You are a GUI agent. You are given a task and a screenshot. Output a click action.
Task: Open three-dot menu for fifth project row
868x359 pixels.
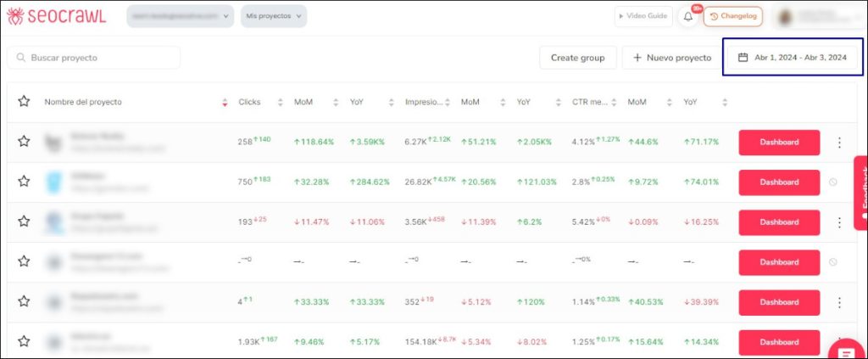[x=839, y=302]
